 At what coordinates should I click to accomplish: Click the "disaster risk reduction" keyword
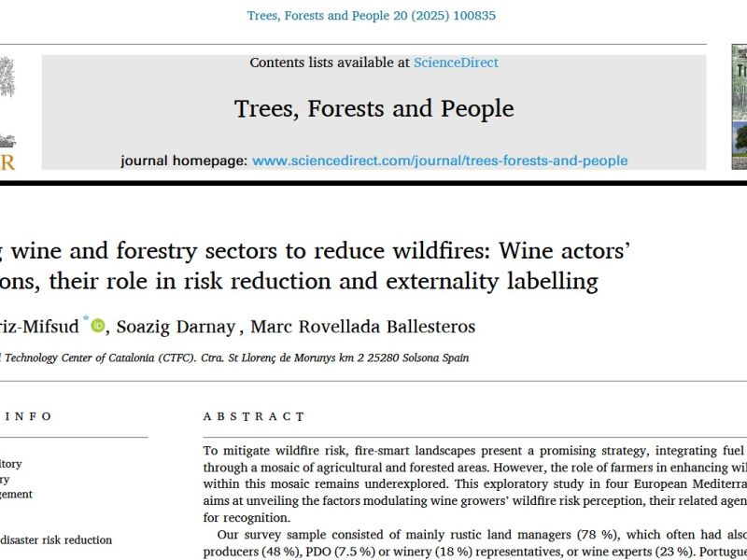click(x=56, y=539)
